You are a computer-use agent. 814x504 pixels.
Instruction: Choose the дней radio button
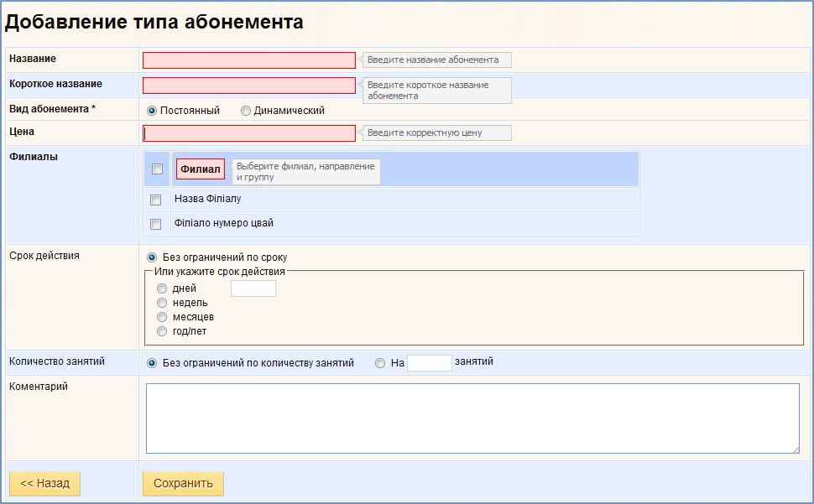[x=162, y=288]
